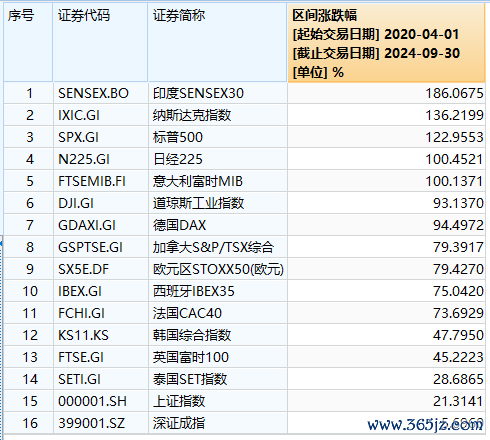
Task: Click the 区间涨跌幅 column header
Action: pos(386,42)
